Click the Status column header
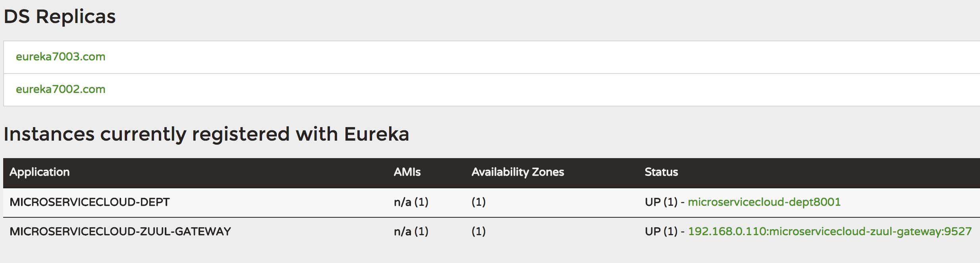This screenshot has width=980, height=263. tap(661, 172)
